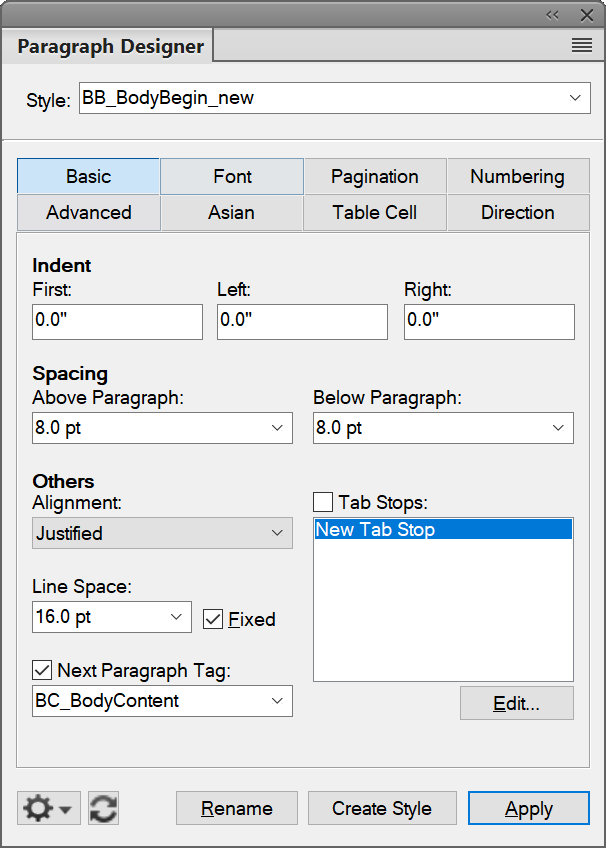Switch to the Font tab
Image resolution: width=606 pixels, height=848 pixels.
(x=231, y=176)
